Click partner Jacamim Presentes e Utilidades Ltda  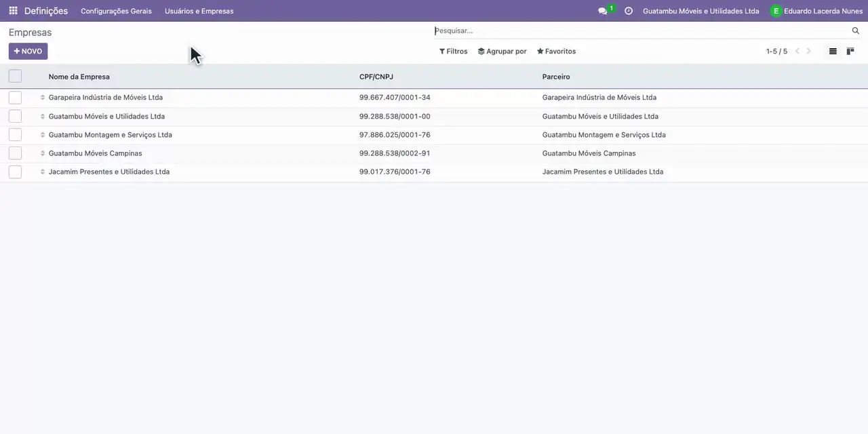point(603,172)
